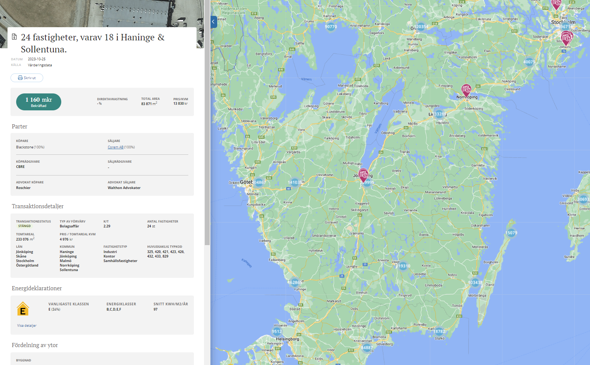The height and width of the screenshot is (365, 590).
Task: Click the blue cluster marker at Stockholm
Action: pyautogui.click(x=565, y=27)
